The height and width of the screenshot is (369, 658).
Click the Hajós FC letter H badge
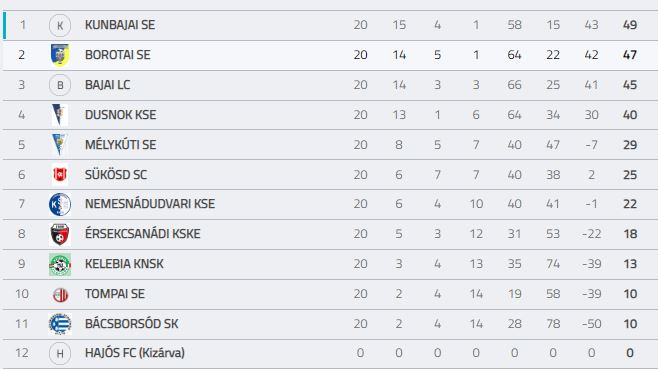(60, 353)
